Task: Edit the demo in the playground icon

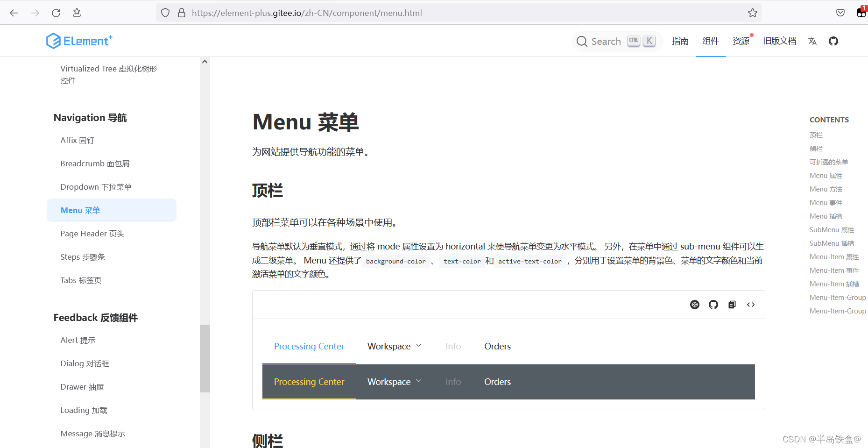Action: click(695, 305)
